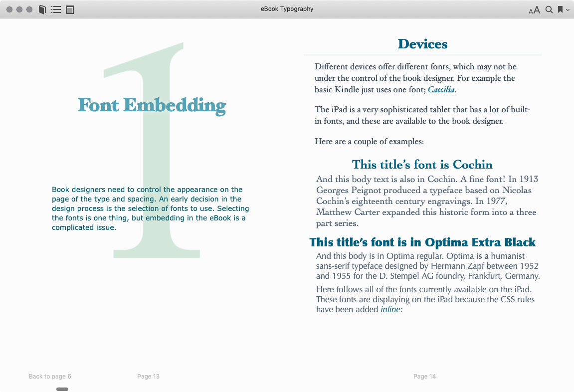Open the table of contents list icon

click(x=56, y=9)
